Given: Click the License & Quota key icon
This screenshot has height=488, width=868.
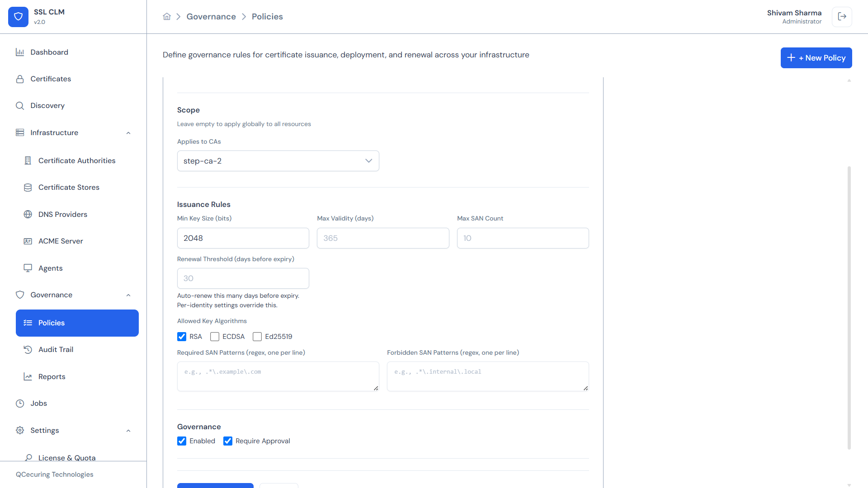Looking at the screenshot, I should click(x=28, y=458).
